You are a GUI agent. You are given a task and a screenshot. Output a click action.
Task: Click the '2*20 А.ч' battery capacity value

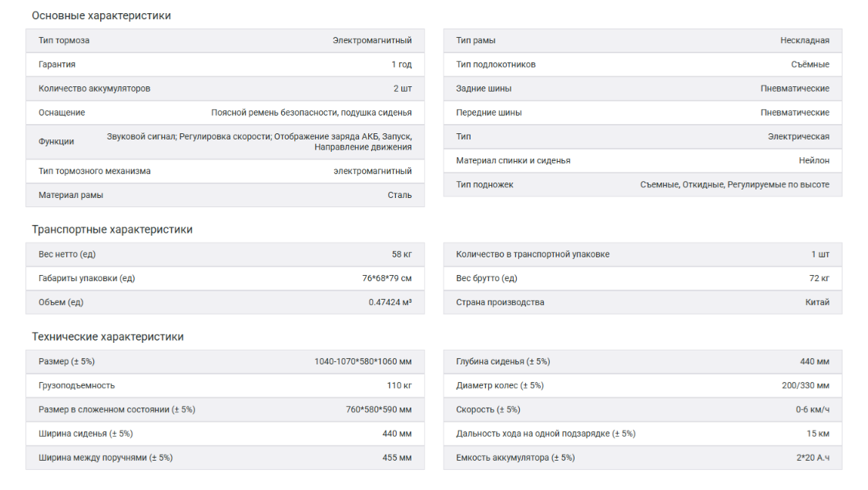[x=812, y=458]
